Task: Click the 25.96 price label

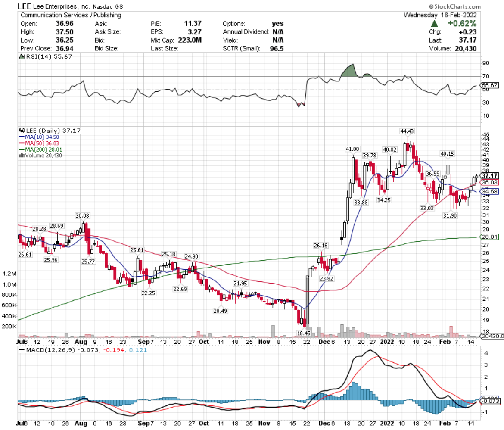Action: point(51,259)
